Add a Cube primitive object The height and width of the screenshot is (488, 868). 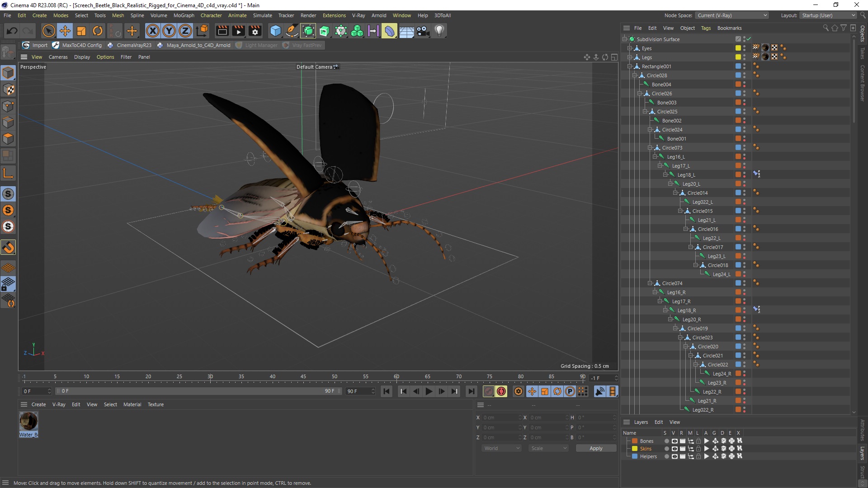[275, 31]
